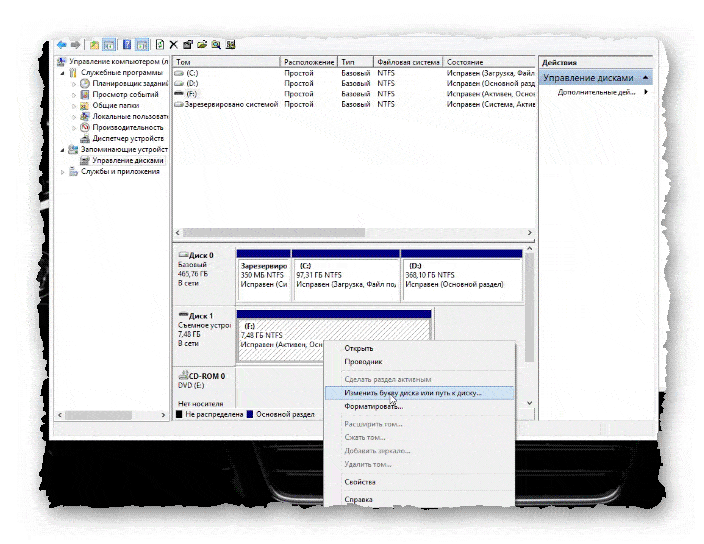Toggle the show/hide action pane toolbar icon
Screen dimensions: 704x544
142,45
